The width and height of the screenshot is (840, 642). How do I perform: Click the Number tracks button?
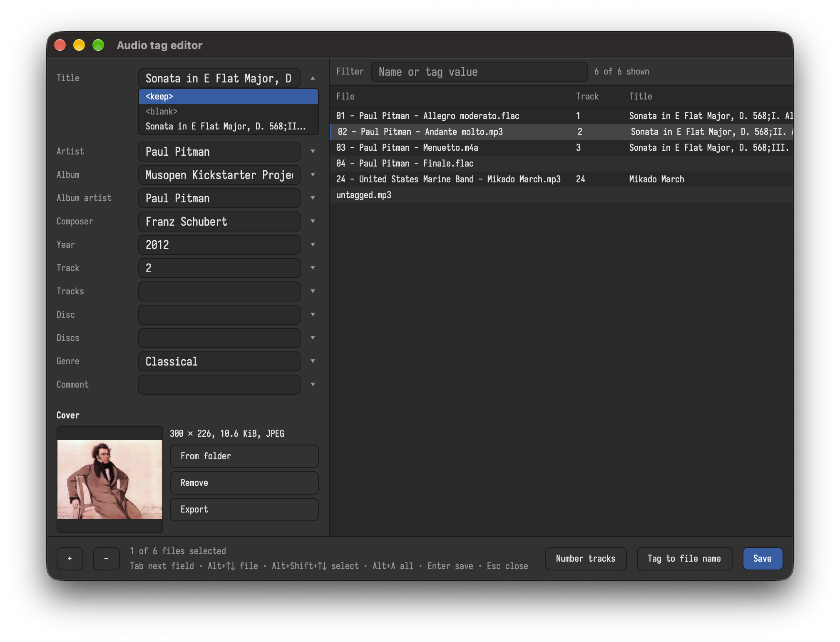coord(586,558)
